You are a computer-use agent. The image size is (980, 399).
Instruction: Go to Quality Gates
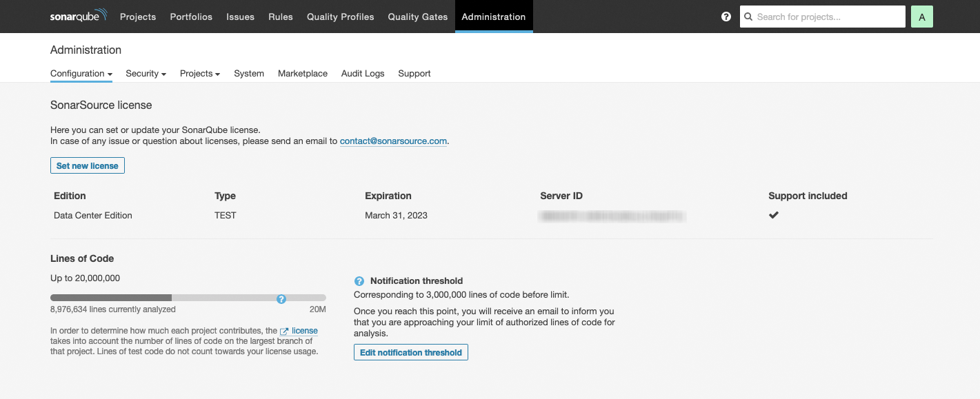coord(417,17)
